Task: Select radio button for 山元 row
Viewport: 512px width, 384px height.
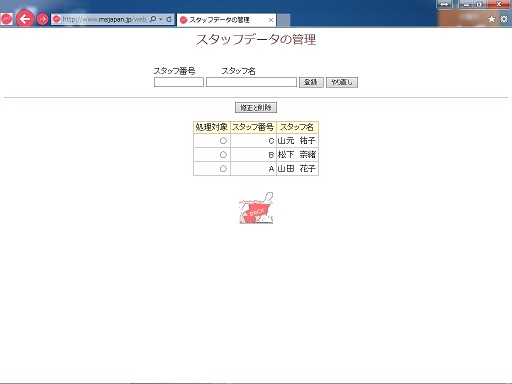Action: [x=223, y=141]
